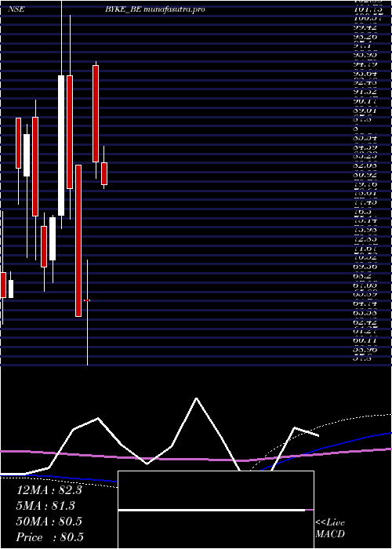Select the 12MA : 82.3 readout
The width and height of the screenshot is (392, 549).
coord(49,490)
